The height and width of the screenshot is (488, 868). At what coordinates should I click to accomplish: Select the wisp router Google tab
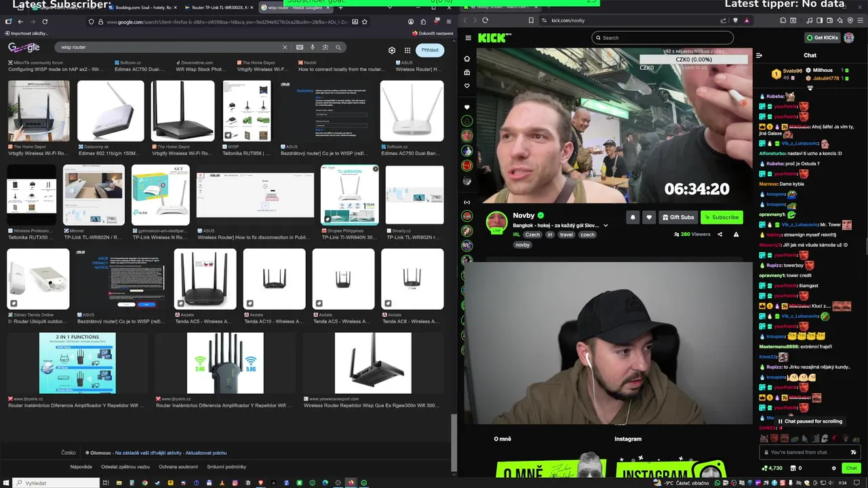(295, 7)
